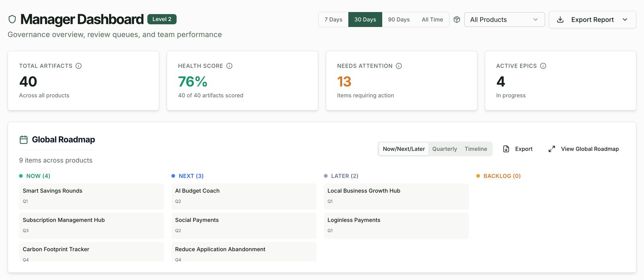
Task: Click the Total Artifacts info icon
Action: (78, 66)
